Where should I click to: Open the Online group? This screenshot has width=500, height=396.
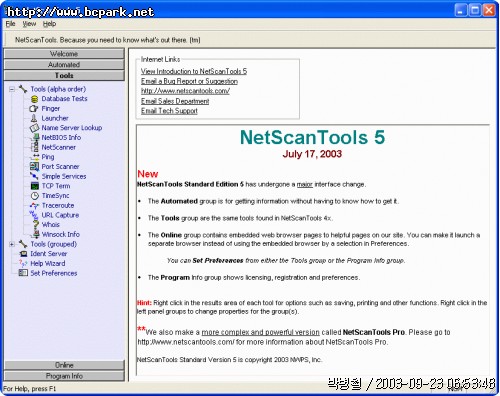64,365
